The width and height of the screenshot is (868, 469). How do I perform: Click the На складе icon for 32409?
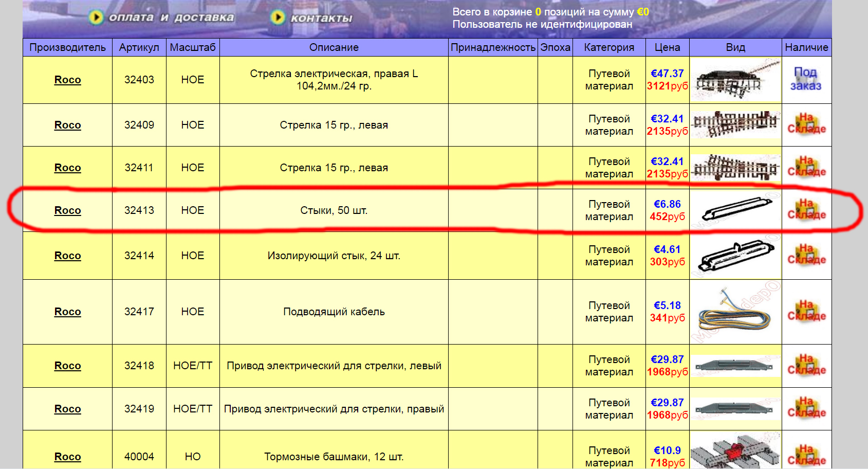point(806,124)
